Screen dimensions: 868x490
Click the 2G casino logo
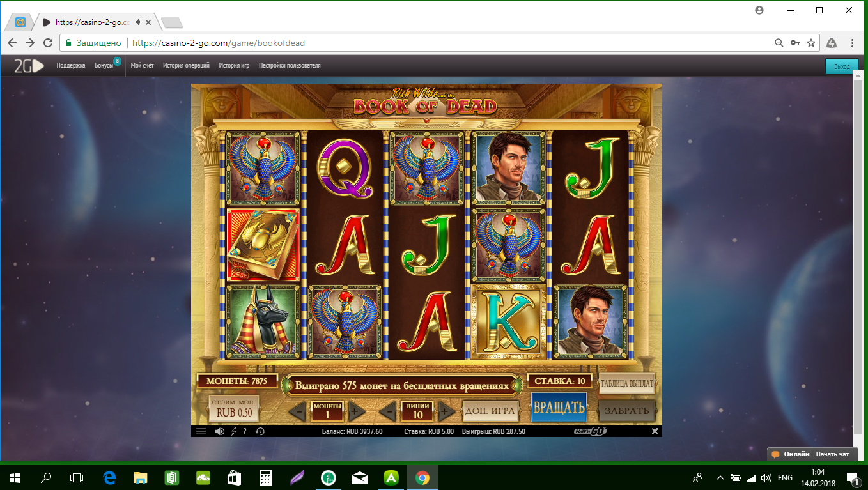(29, 66)
